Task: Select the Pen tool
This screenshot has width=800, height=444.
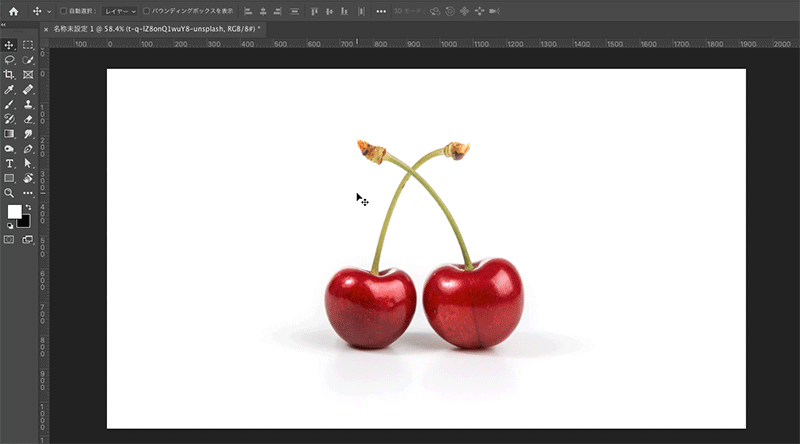Action: (x=28, y=149)
